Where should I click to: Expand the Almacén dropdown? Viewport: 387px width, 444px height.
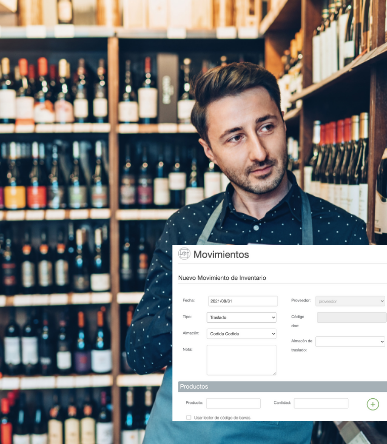tap(242, 333)
